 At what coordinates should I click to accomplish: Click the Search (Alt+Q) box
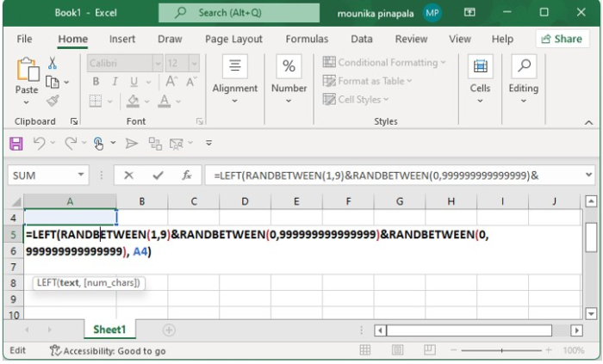239,13
